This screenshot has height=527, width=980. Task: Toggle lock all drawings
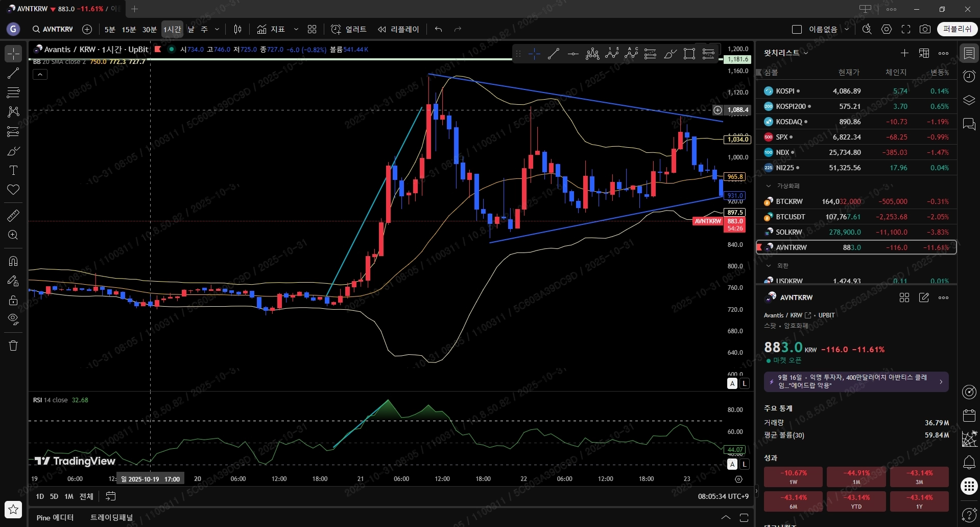pos(13,300)
